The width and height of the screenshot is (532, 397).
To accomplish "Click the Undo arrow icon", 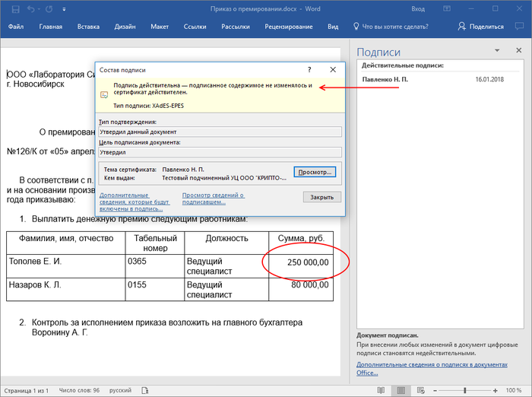I will [30, 8].
